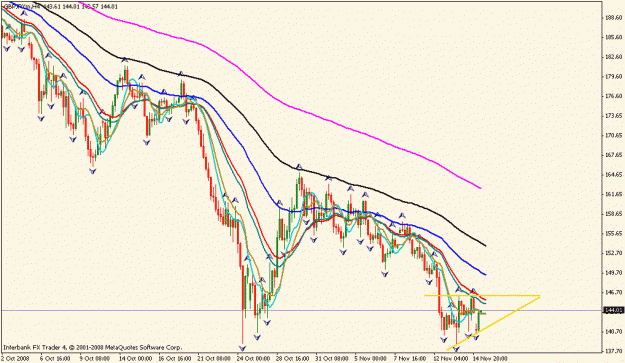
Task: Click the 185.60 price axis label
Action: click(614, 37)
